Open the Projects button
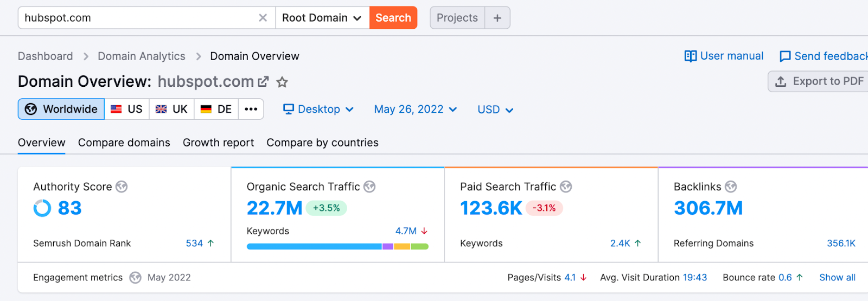868x301 pixels. (457, 18)
